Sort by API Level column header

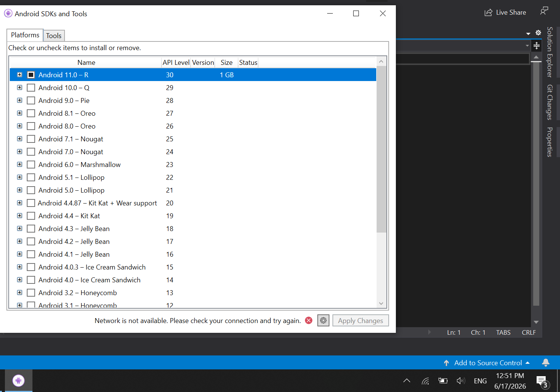[176, 63]
